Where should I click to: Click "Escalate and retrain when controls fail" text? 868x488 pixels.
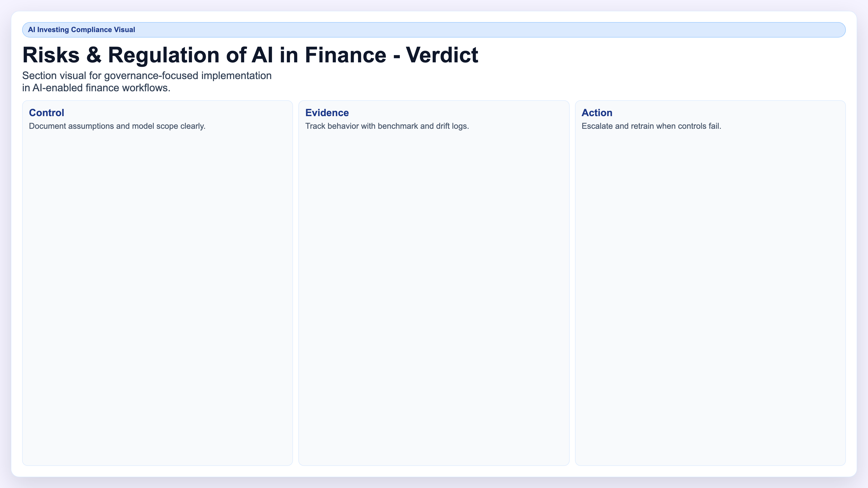tap(651, 126)
